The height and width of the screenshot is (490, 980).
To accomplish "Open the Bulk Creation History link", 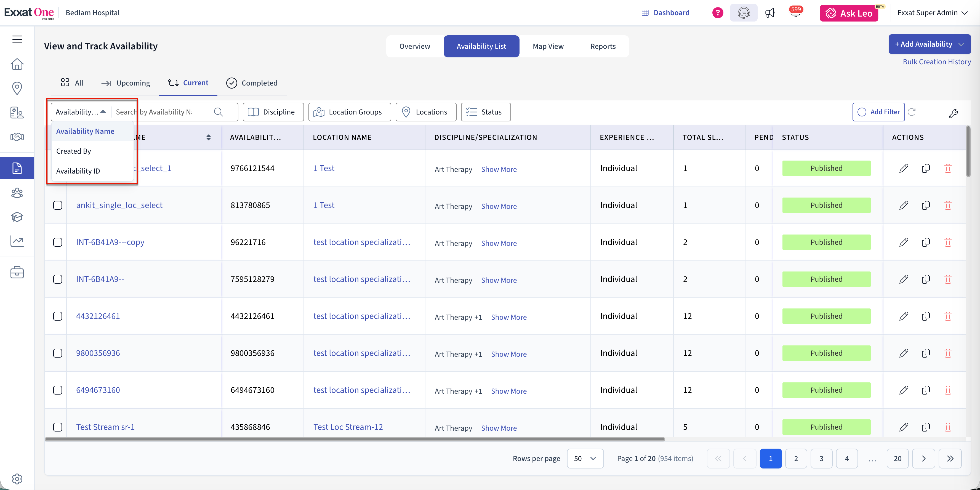I will 937,62.
